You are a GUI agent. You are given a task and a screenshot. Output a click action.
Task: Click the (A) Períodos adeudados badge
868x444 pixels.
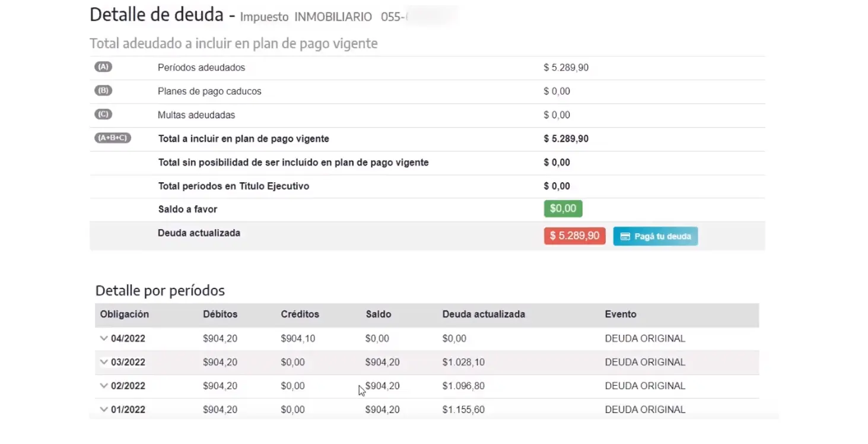point(103,66)
